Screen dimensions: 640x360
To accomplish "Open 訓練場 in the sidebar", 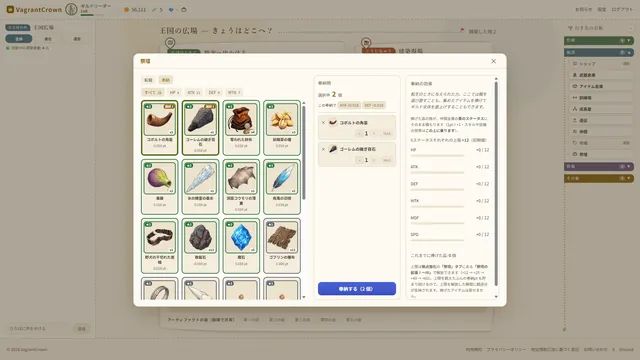I will point(601,98).
